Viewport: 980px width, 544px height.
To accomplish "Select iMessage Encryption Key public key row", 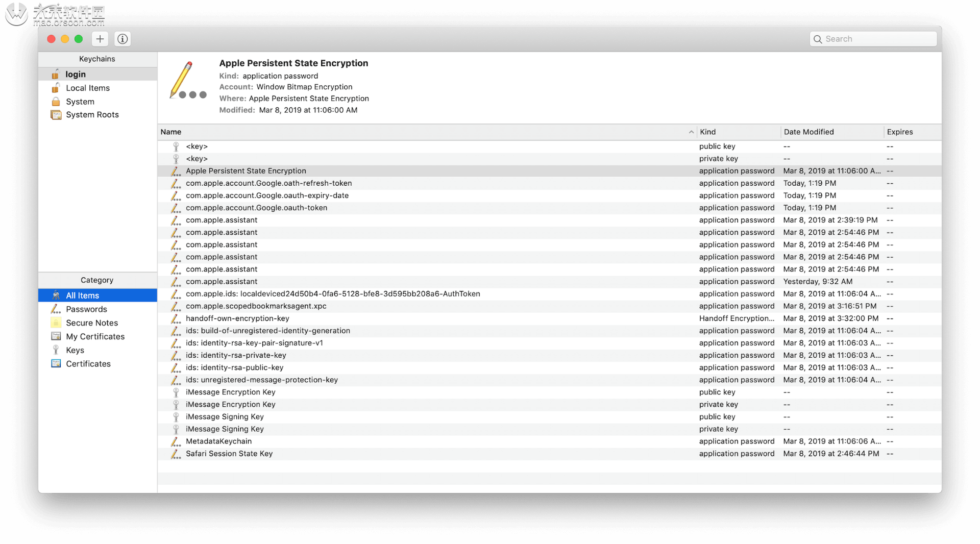I will coord(550,392).
